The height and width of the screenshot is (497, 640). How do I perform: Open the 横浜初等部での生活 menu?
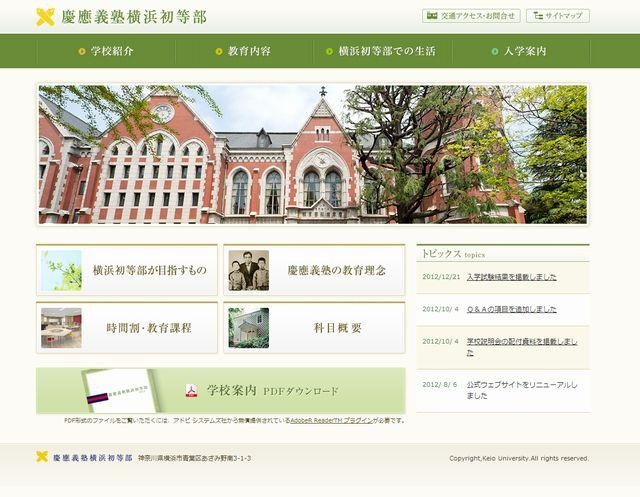pyautogui.click(x=382, y=51)
